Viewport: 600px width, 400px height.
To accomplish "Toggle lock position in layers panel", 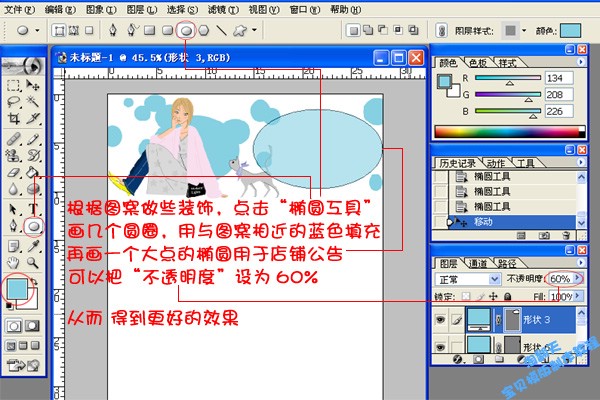I will (493, 296).
